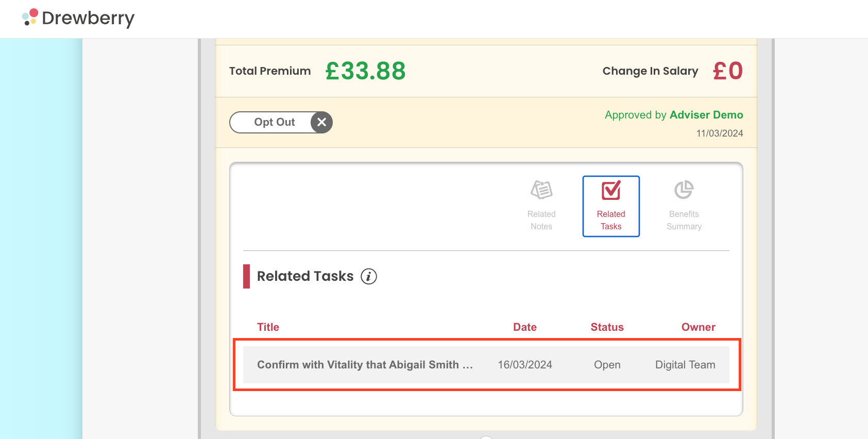Switch to the Related Notes tab label

click(541, 220)
